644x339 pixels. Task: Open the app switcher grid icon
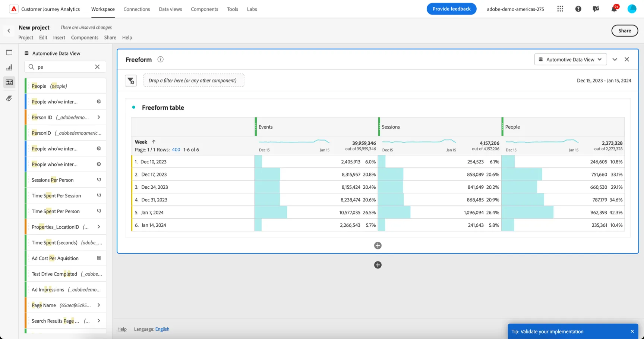pos(560,9)
